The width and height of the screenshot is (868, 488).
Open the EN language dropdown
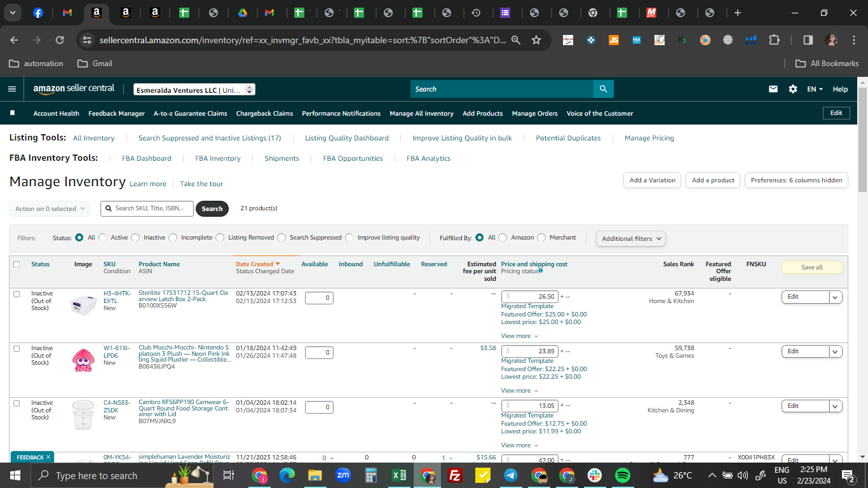(x=815, y=89)
